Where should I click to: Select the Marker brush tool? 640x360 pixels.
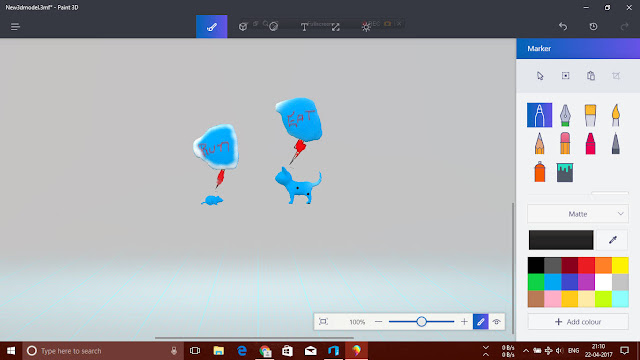(x=539, y=115)
